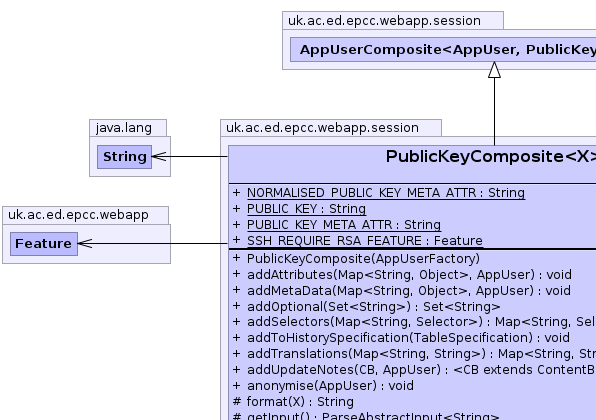Click the Feature class box
The height and width of the screenshot is (420, 596).
point(44,244)
